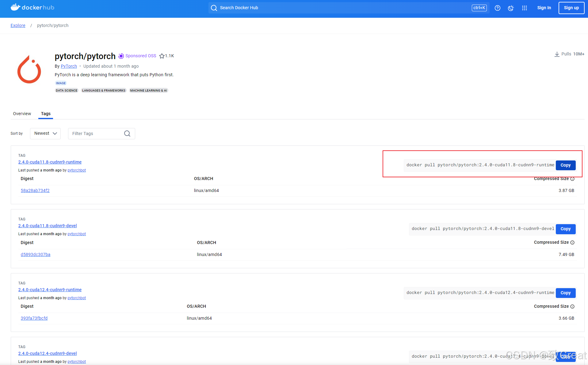
Task: Select the Tags tab
Action: click(x=46, y=114)
